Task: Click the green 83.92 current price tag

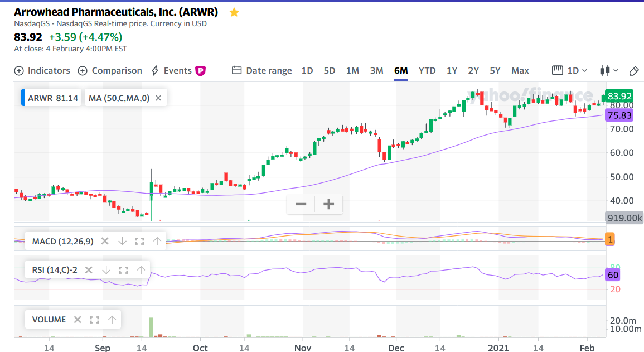Action: coord(619,96)
